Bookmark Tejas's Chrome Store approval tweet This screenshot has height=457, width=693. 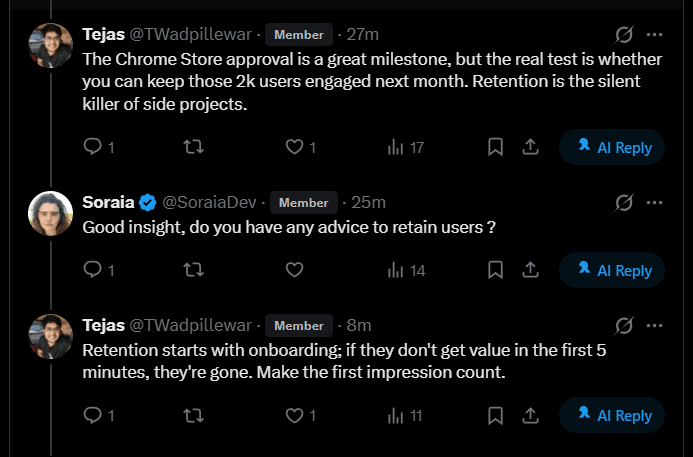pyautogui.click(x=495, y=148)
